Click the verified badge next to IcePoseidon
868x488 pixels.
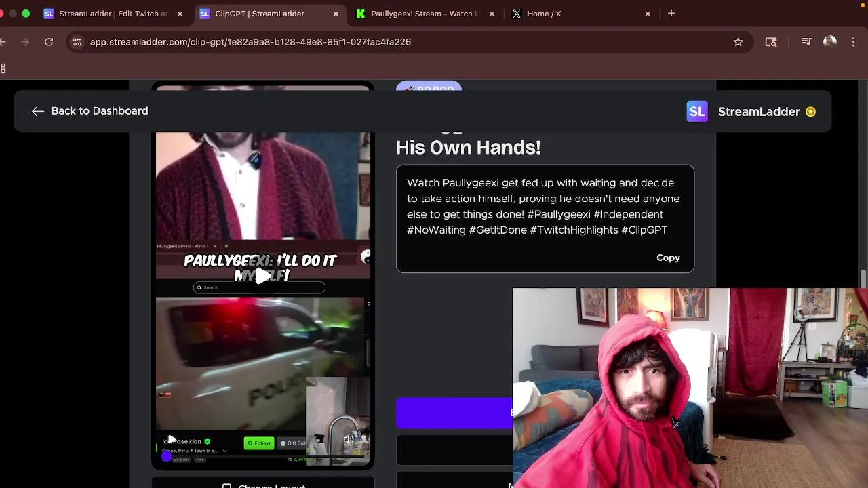[x=207, y=441]
